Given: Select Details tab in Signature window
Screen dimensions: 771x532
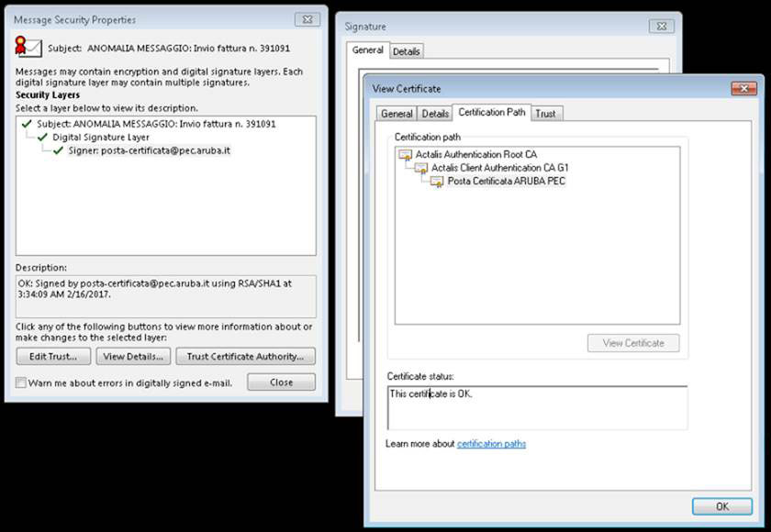Looking at the screenshot, I should 406,51.
